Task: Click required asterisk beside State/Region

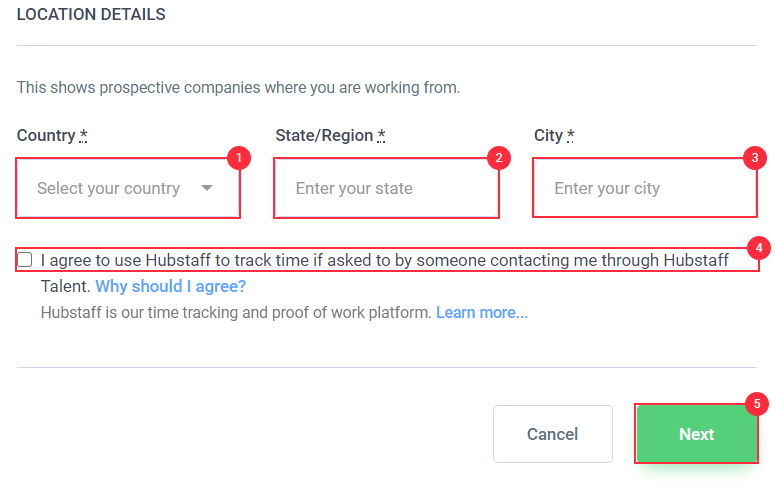Action: click(x=381, y=135)
